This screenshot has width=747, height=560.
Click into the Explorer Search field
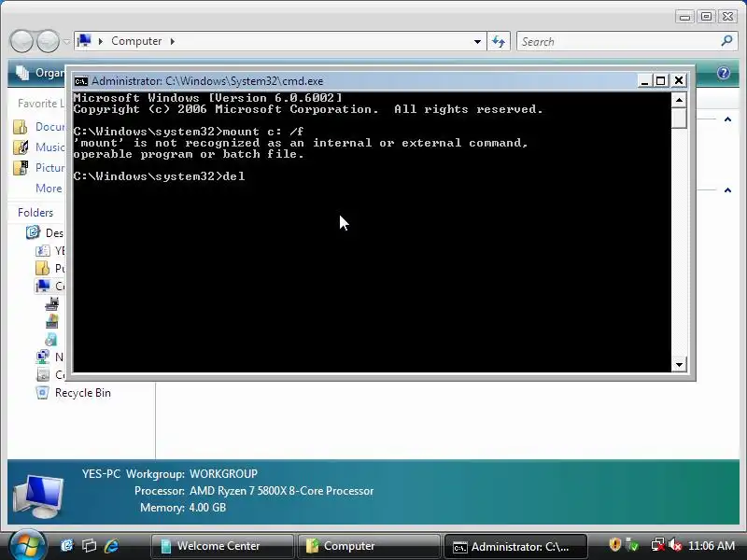[618, 41]
